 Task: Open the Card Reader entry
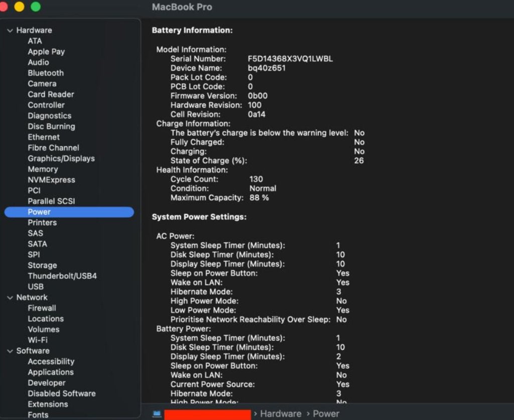51,94
